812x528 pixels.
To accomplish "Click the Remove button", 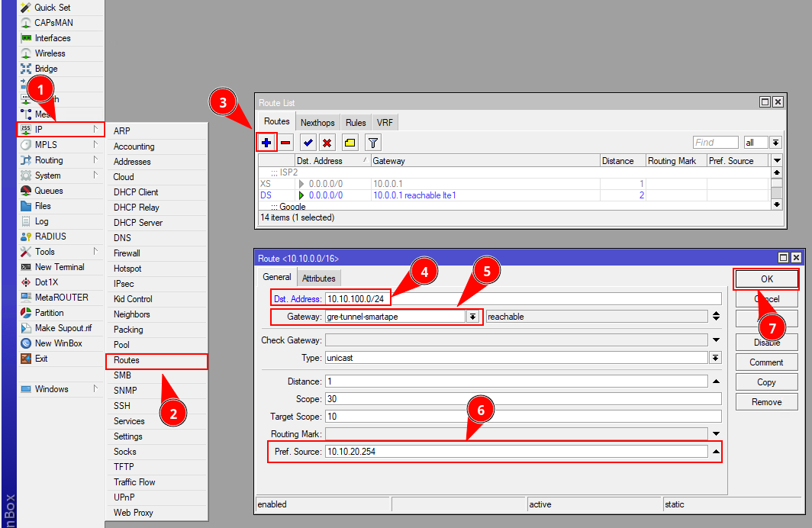I will pyautogui.click(x=766, y=402).
